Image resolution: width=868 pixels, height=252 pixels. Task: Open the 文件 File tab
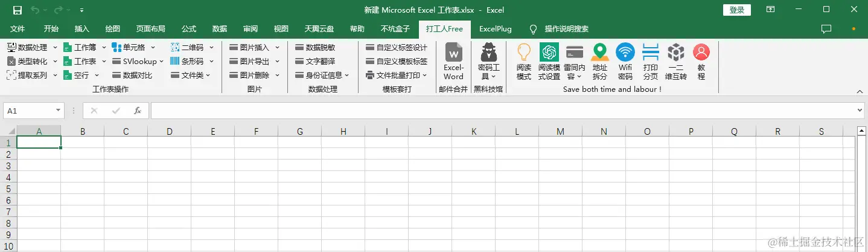[x=18, y=29]
